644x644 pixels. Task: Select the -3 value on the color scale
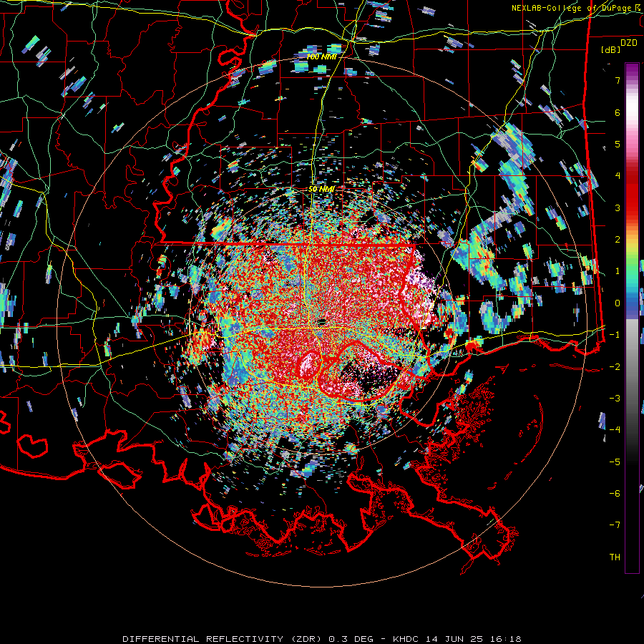615,399
